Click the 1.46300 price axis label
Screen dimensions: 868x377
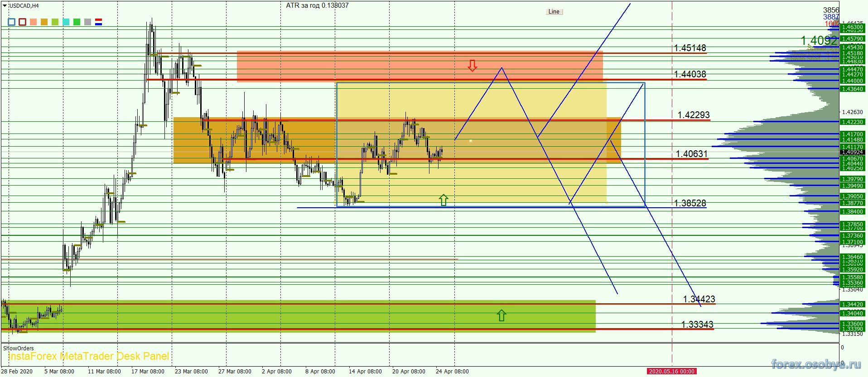coord(852,27)
